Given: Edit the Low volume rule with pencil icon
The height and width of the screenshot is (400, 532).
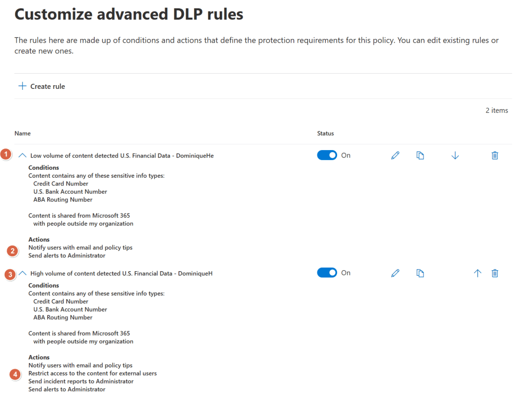Looking at the screenshot, I should 395,155.
